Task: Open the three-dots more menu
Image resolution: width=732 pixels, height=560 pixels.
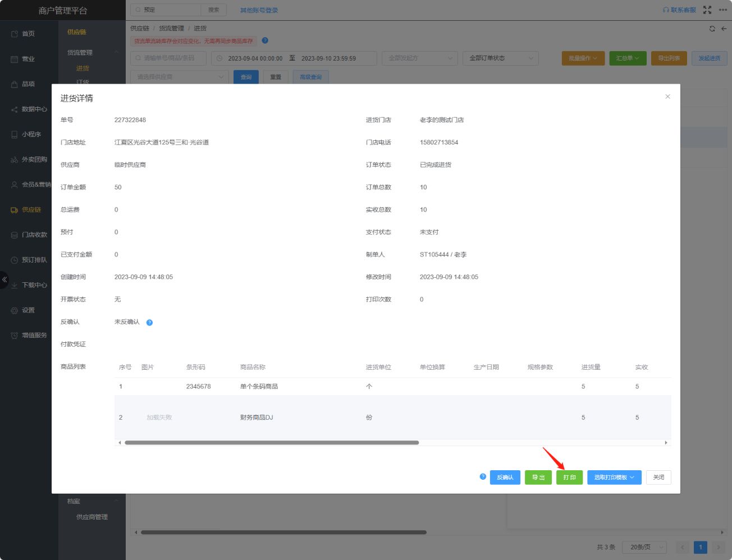Action: point(723,10)
